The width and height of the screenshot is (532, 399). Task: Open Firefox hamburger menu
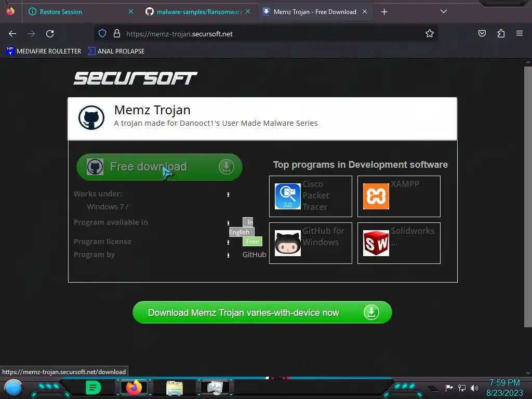click(x=520, y=33)
